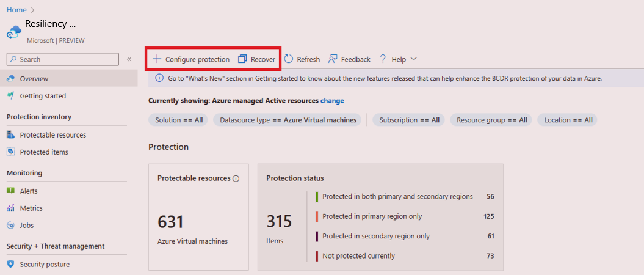644x275 pixels.
Task: Click the magnifier icon in Search box
Action: tap(13, 60)
